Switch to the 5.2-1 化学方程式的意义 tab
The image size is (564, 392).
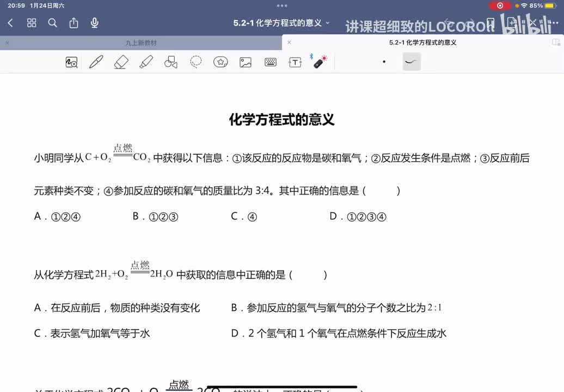pyautogui.click(x=422, y=42)
